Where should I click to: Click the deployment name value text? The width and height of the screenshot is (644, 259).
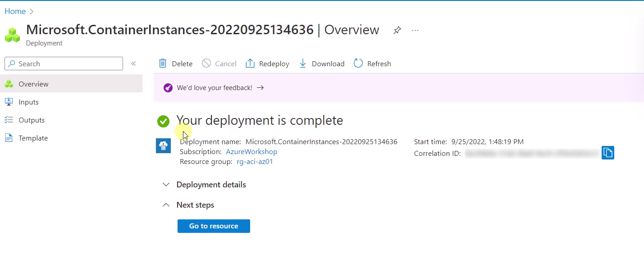coord(321,142)
